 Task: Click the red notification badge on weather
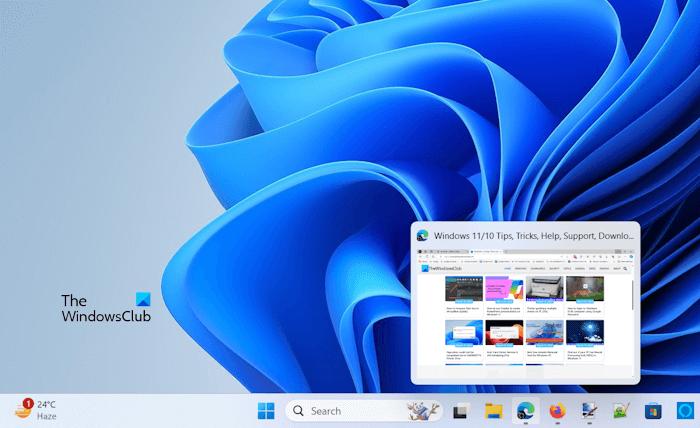pyautogui.click(x=29, y=403)
